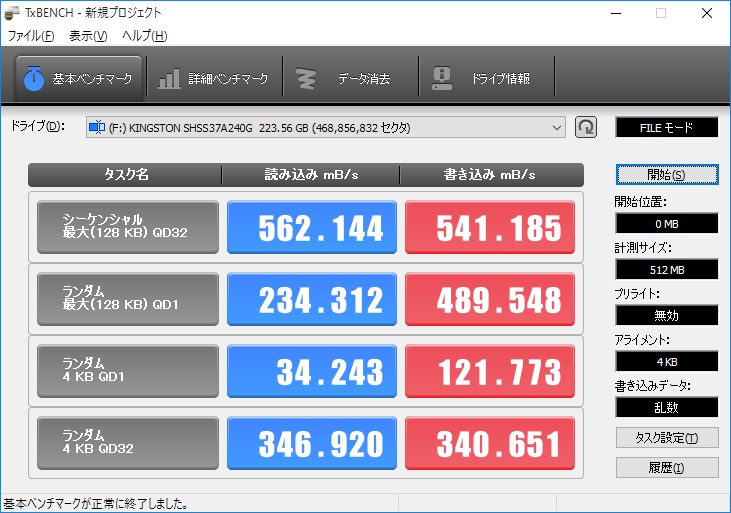The width and height of the screenshot is (731, 513).
Task: Click the 読み込み mB/s column header
Action: [311, 174]
